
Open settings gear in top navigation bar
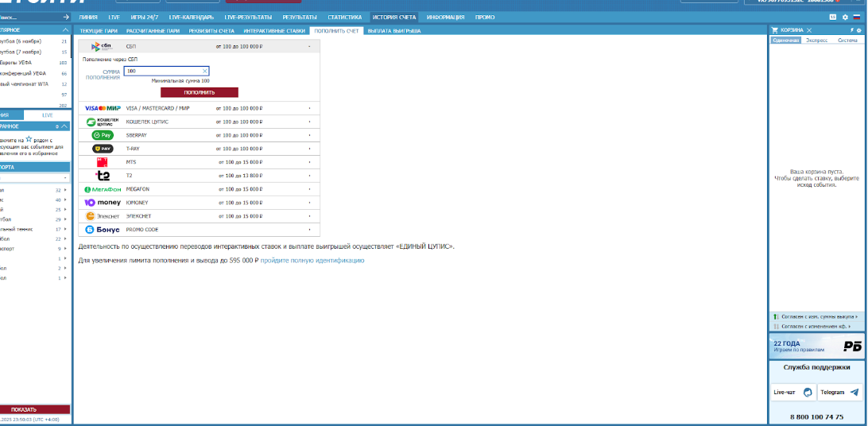tap(845, 17)
